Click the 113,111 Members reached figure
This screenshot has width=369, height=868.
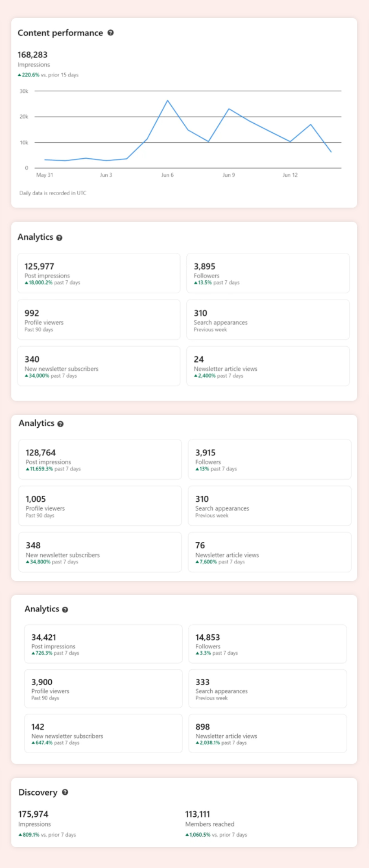198,814
